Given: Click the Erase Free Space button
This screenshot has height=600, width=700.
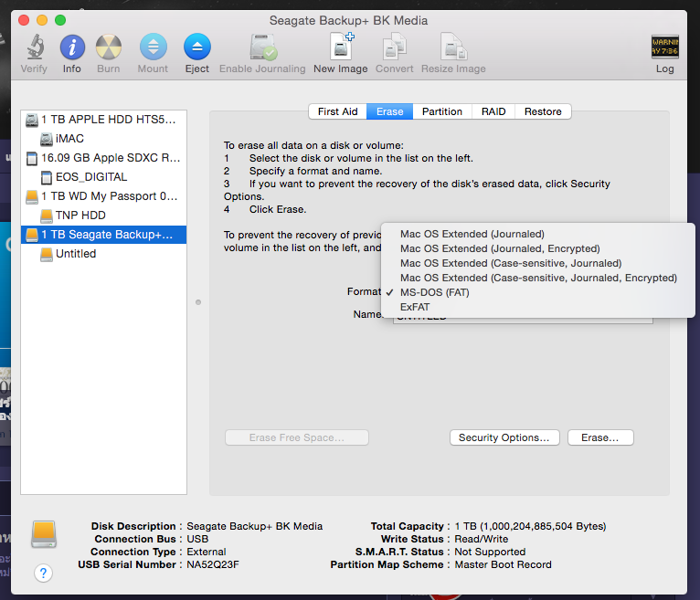Looking at the screenshot, I should [297, 437].
